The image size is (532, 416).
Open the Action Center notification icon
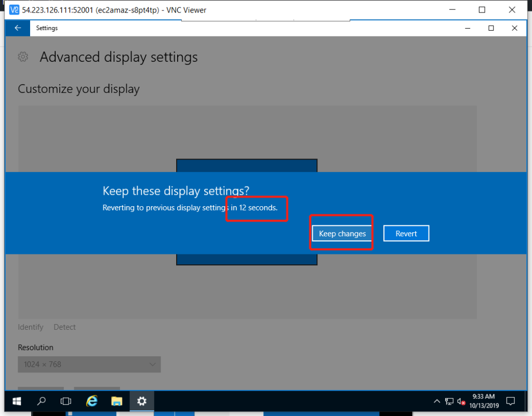pos(510,401)
